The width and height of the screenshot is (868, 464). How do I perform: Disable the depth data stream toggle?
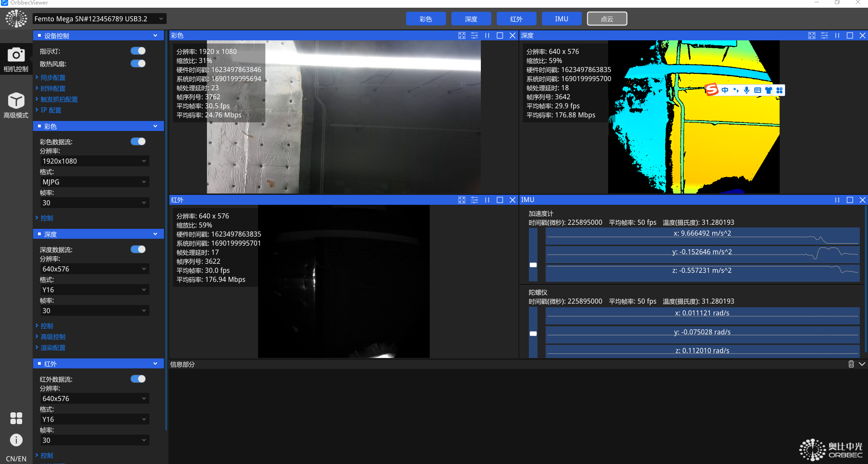coord(138,249)
